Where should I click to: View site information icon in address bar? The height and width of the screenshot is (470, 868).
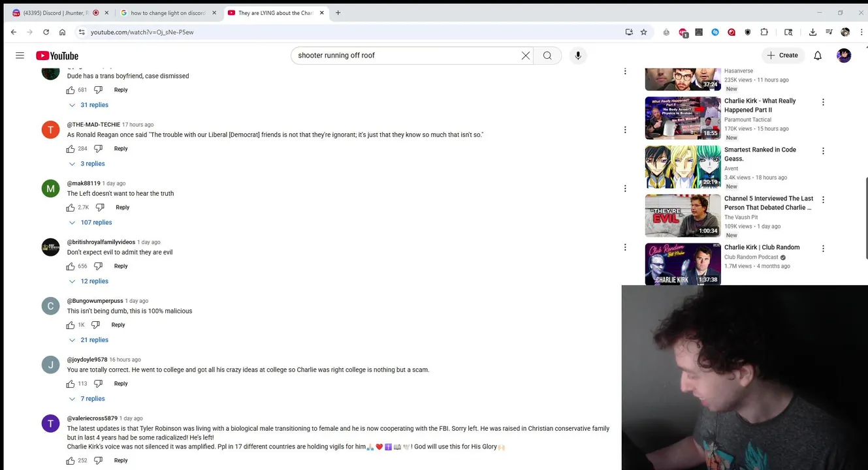82,32
